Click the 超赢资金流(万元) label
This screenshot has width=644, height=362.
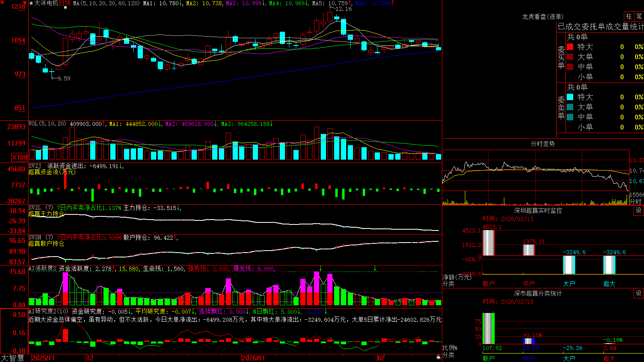(x=52, y=172)
